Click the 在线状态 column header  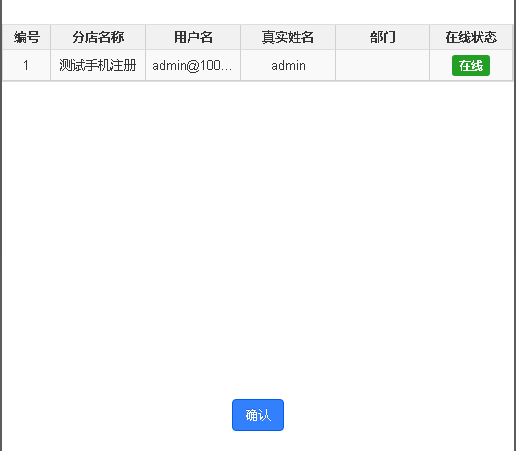[471, 37]
